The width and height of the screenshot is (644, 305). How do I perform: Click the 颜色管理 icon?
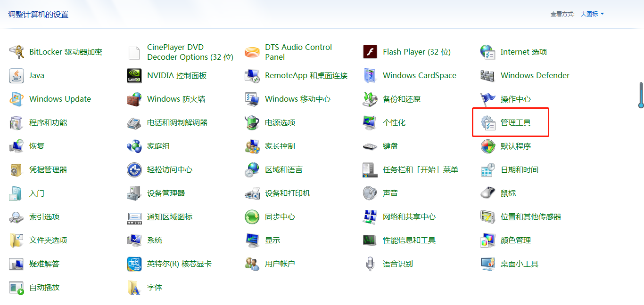coord(488,240)
